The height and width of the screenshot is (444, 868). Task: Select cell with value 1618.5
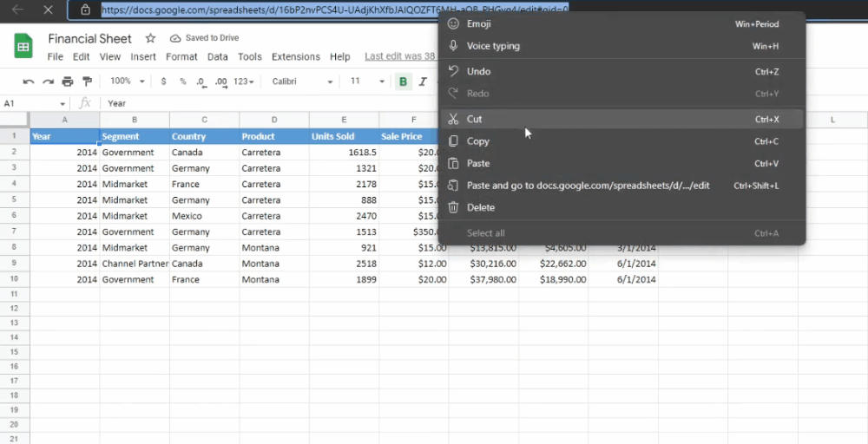tap(344, 153)
